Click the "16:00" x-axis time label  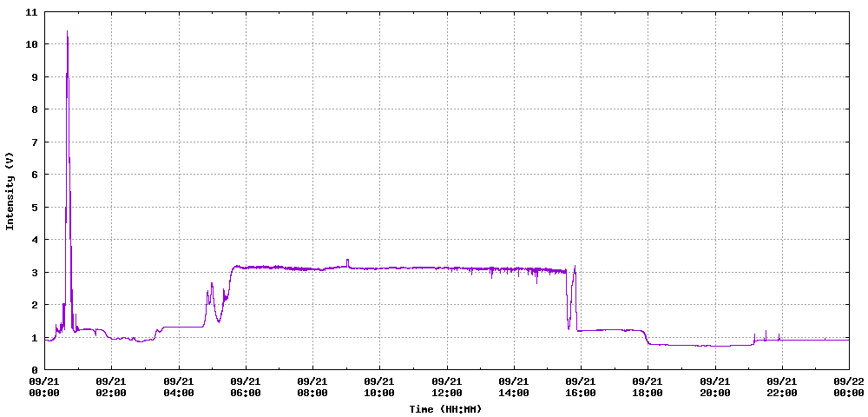click(x=581, y=393)
